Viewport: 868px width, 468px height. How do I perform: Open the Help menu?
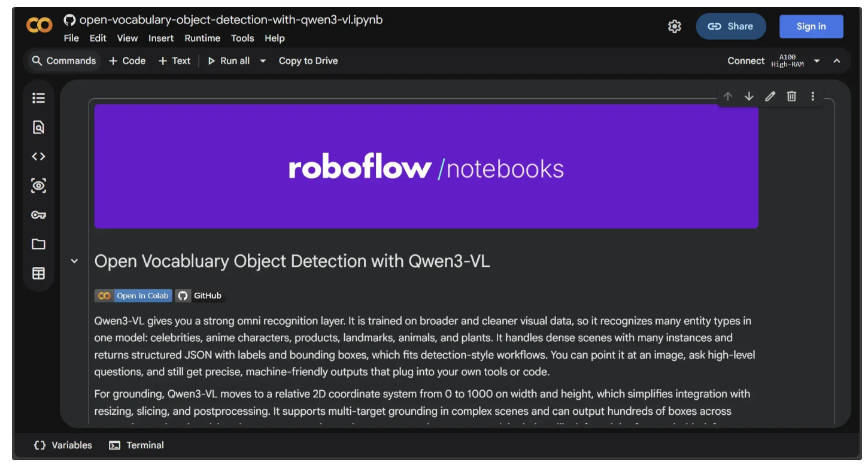(275, 38)
